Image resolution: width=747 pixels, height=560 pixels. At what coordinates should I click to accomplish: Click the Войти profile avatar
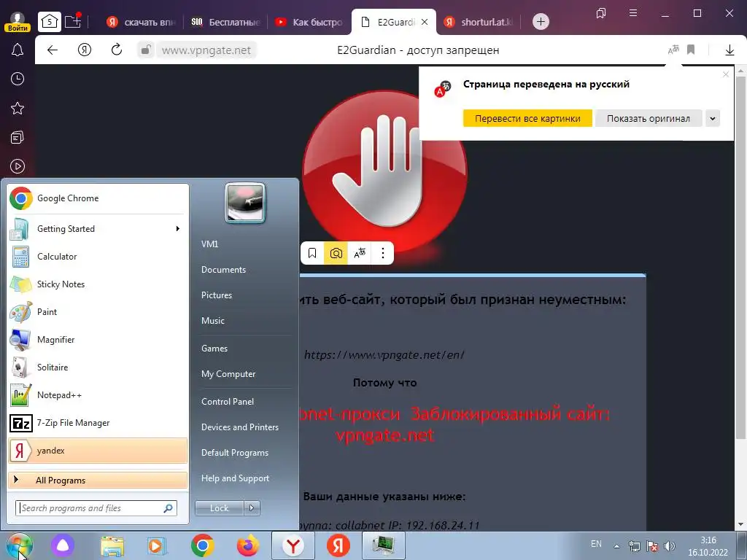18,21
